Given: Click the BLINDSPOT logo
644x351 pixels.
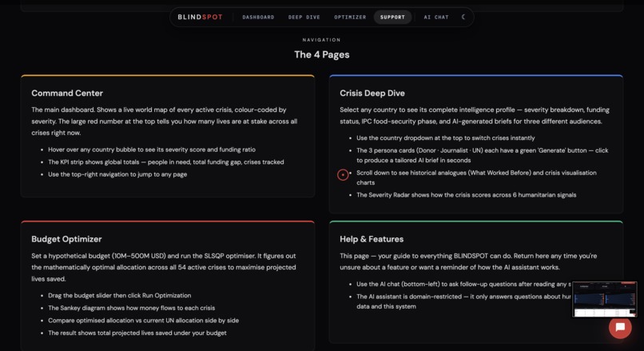Looking at the screenshot, I should 200,17.
